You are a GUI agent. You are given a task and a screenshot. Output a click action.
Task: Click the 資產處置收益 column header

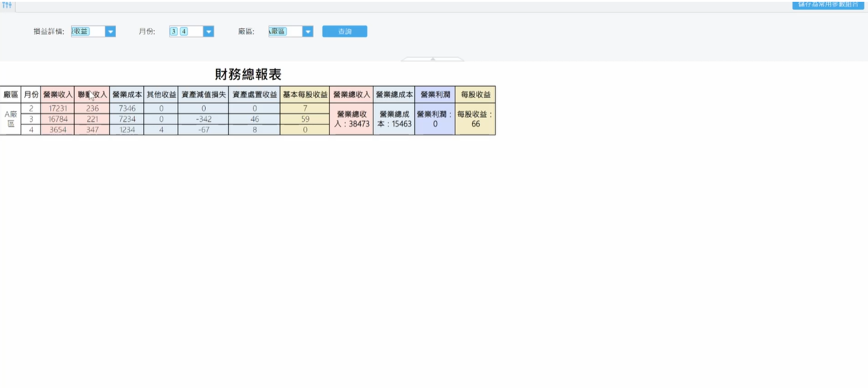[255, 94]
